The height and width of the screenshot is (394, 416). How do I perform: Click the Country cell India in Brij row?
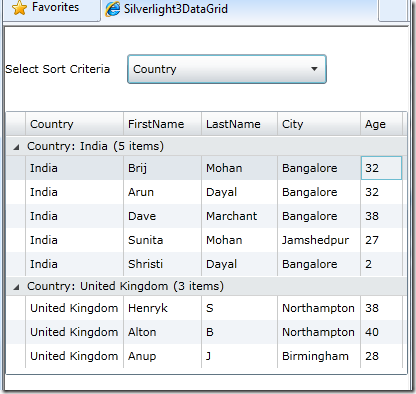coord(74,168)
